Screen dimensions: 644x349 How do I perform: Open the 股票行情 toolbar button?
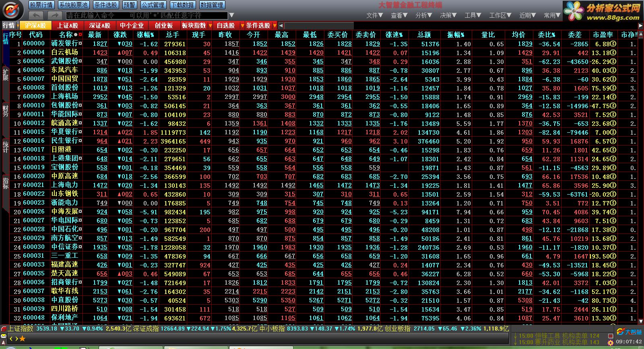[41, 5]
